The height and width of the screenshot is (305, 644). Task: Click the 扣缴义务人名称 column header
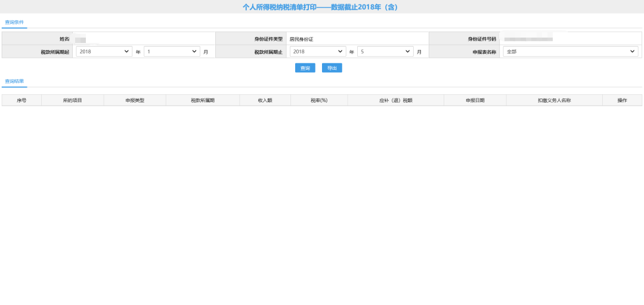pyautogui.click(x=554, y=100)
